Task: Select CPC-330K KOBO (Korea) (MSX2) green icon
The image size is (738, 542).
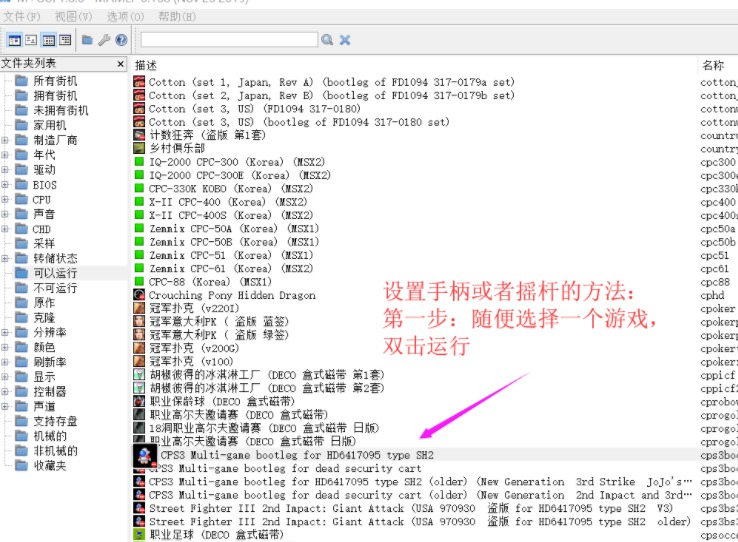Action: 139,188
